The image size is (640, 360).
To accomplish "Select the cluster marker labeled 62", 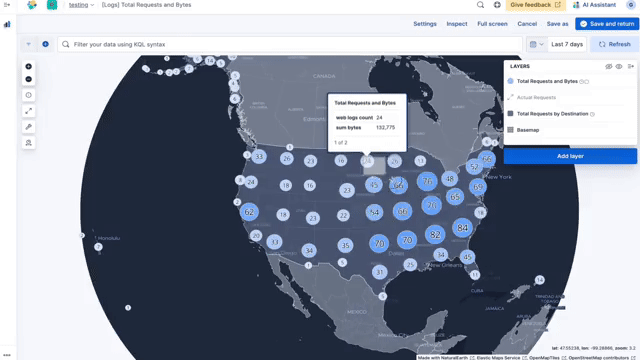I will [x=249, y=212].
